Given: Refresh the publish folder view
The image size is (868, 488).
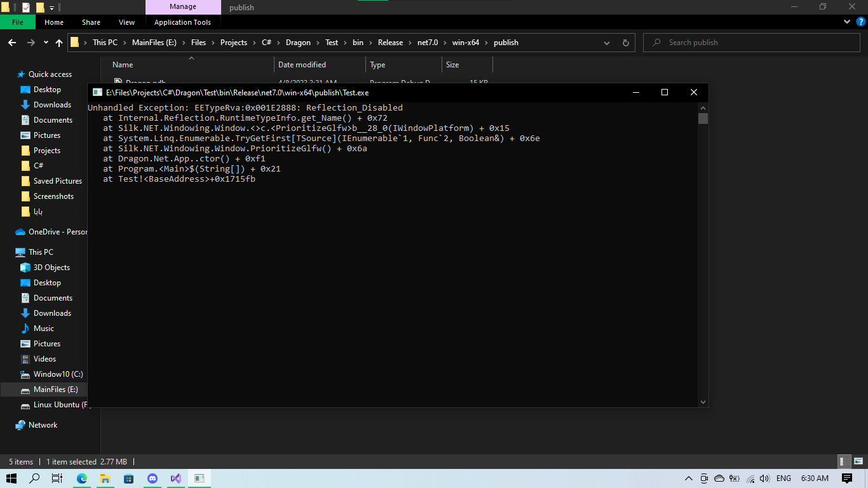Looking at the screenshot, I should pyautogui.click(x=625, y=43).
